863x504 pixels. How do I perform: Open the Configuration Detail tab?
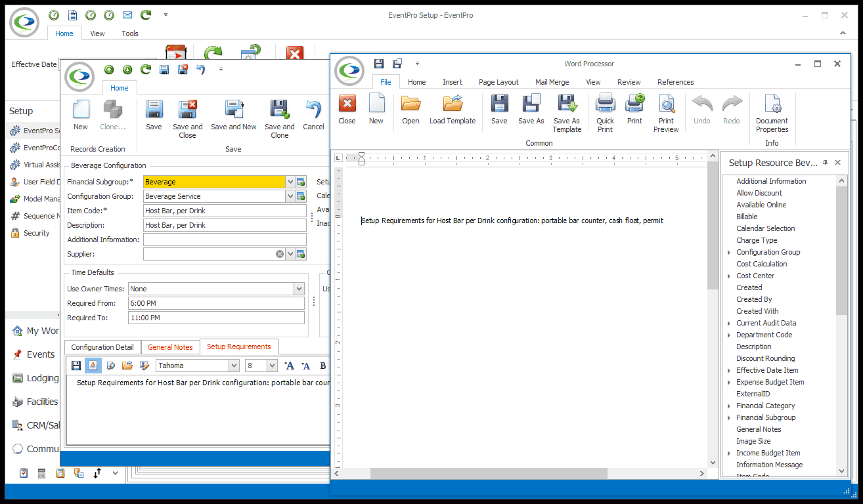(x=102, y=347)
